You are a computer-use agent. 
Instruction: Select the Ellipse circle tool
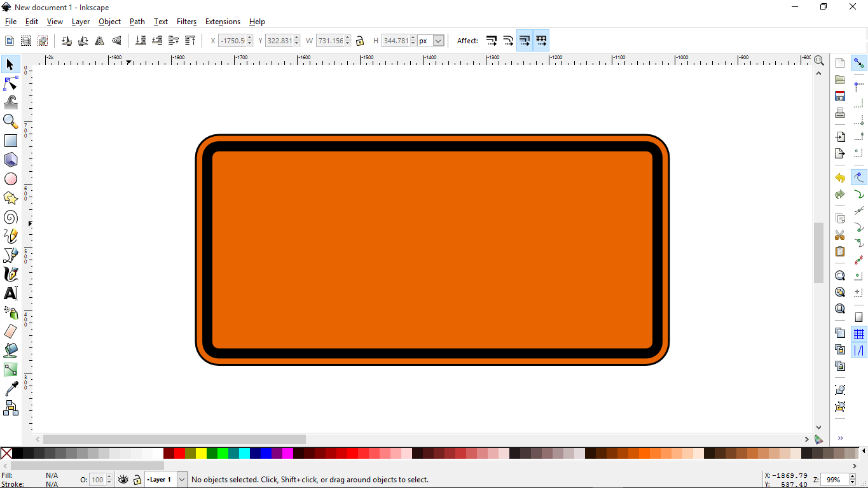[x=10, y=179]
